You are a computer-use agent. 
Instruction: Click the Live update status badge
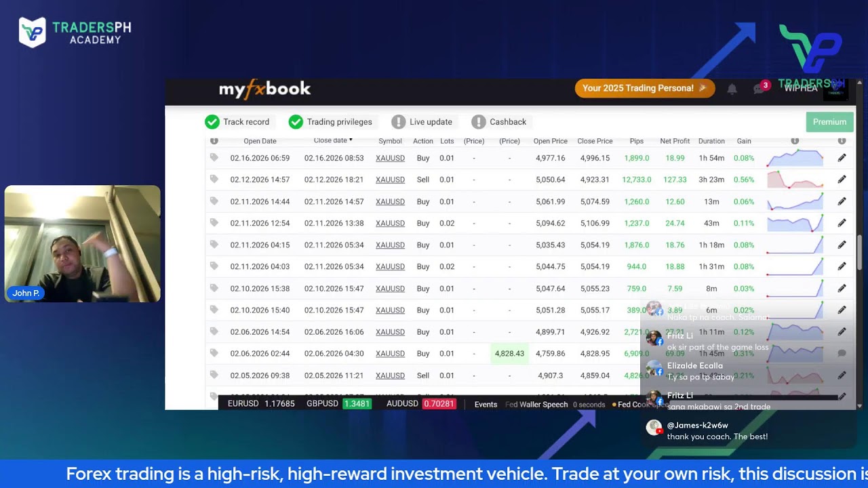tap(422, 122)
